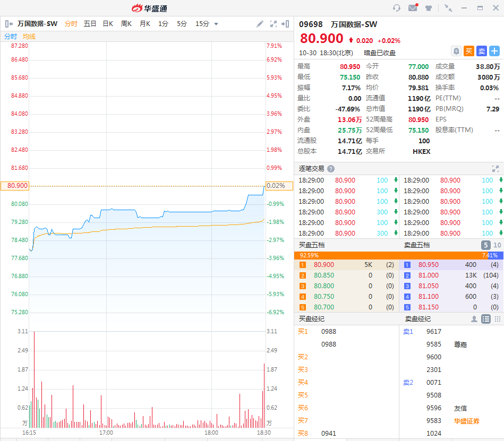The width and height of the screenshot is (504, 441).
Task: Open the skin theme shirt icon
Action: pos(429,8)
